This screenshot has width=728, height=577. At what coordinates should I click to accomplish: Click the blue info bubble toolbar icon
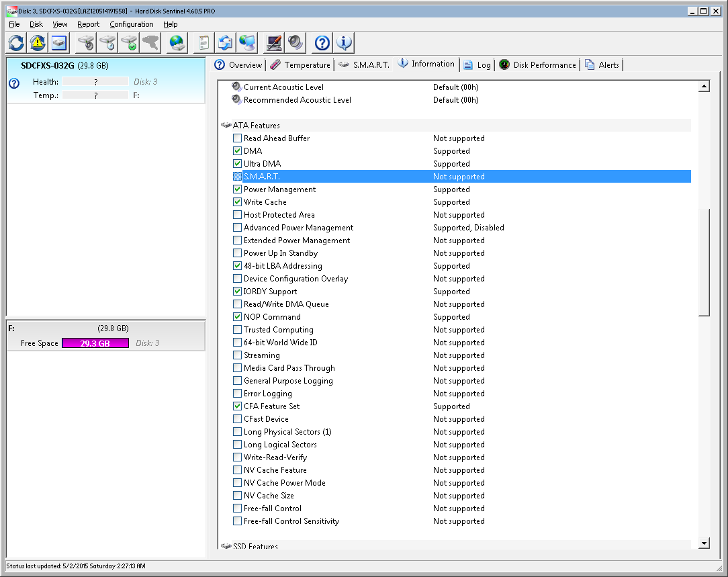click(x=344, y=43)
